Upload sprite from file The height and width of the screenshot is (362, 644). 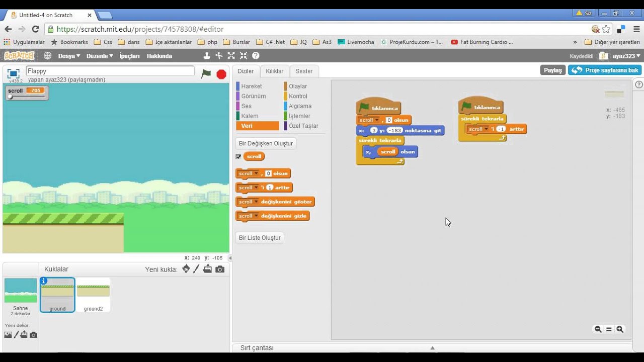[x=207, y=269]
